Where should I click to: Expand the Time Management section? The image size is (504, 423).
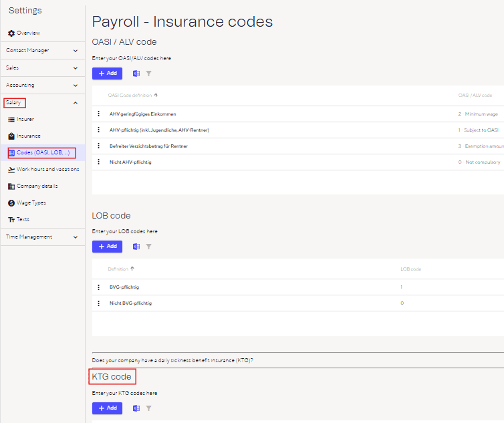pyautogui.click(x=76, y=237)
